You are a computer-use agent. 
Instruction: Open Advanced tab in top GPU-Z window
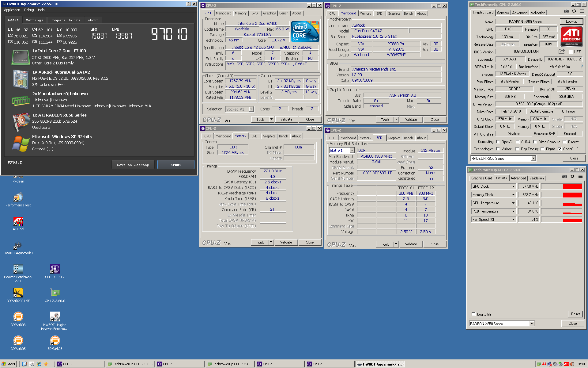(x=520, y=13)
